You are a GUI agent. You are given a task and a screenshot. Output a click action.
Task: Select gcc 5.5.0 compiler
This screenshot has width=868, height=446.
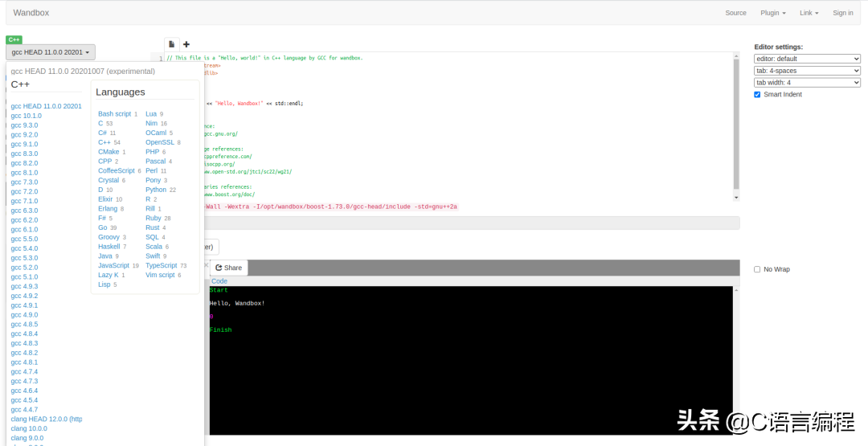pos(24,239)
